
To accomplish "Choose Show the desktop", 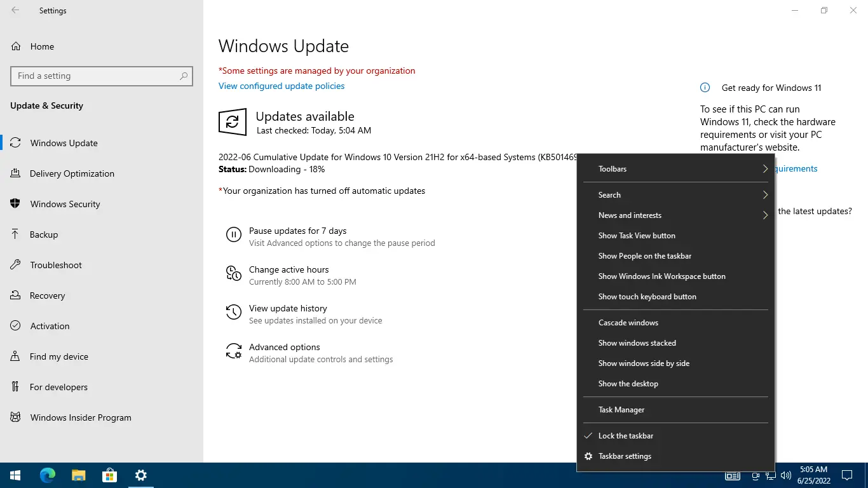I will (x=675, y=384).
